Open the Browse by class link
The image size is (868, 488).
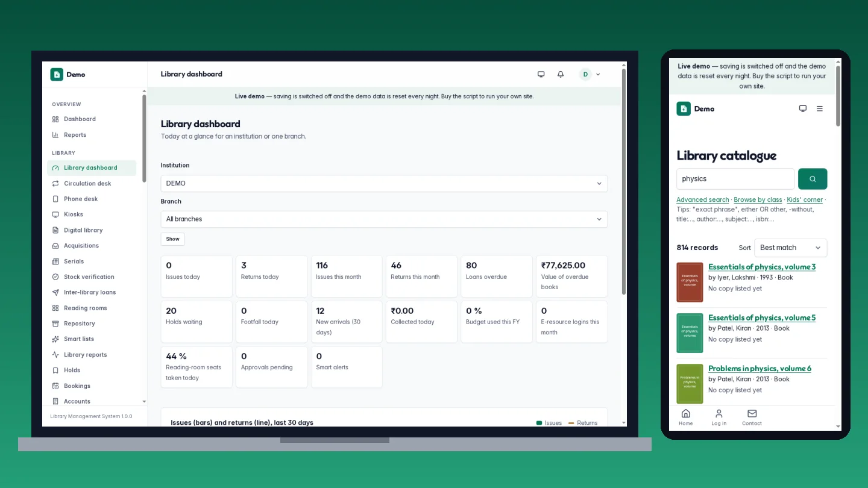pyautogui.click(x=758, y=199)
